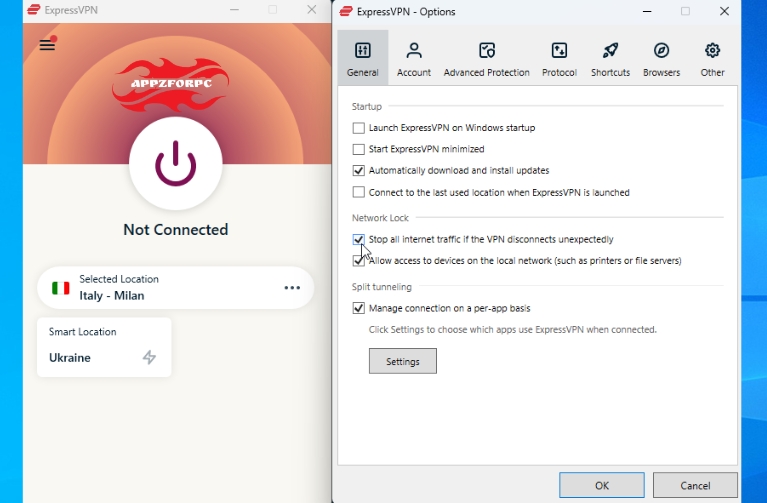Uncheck Automatically download and install updates
Viewport: 767px width, 503px height.
tap(359, 171)
